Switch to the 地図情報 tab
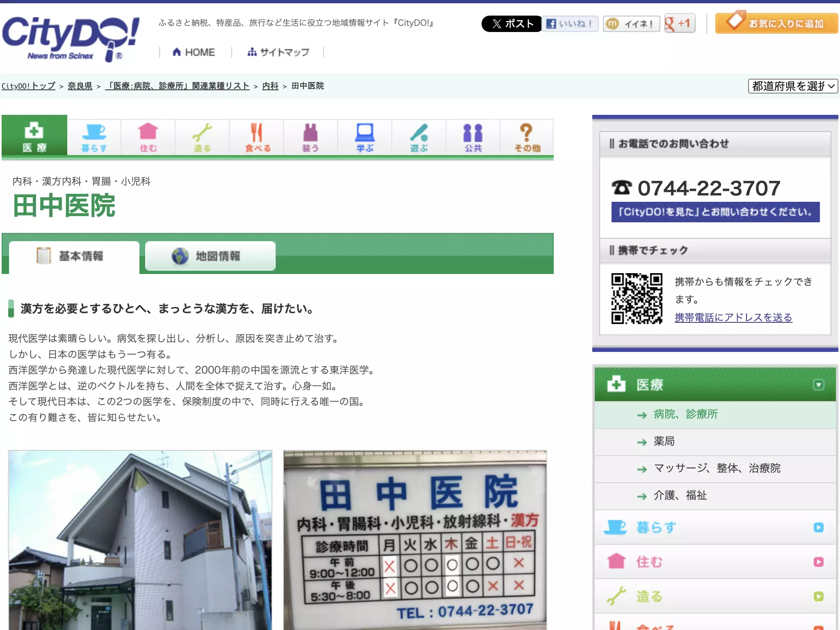The image size is (840, 630). tap(210, 256)
